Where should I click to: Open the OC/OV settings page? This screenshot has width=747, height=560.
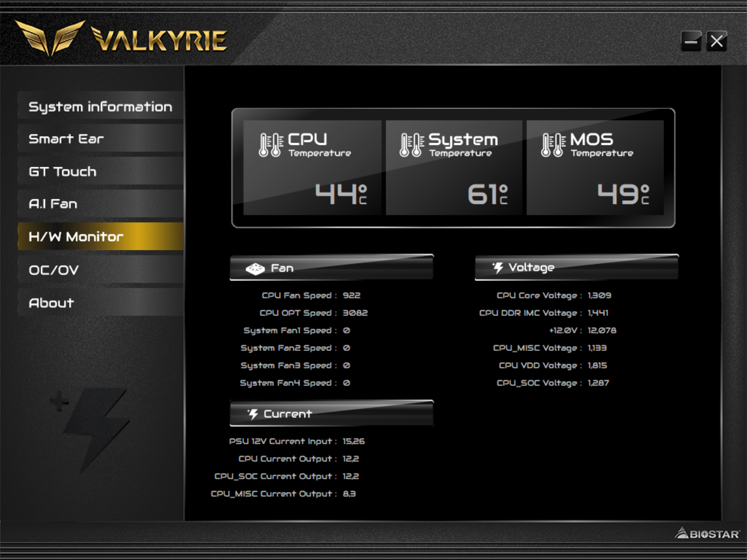pyautogui.click(x=101, y=270)
